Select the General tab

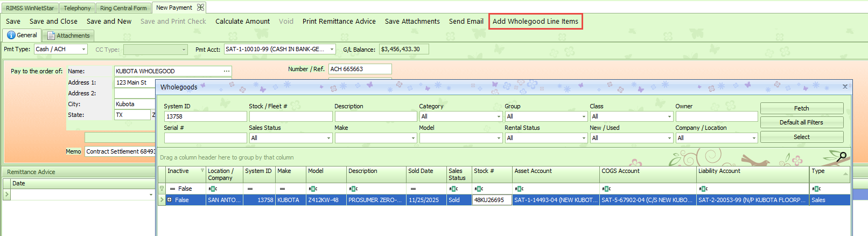[x=22, y=35]
